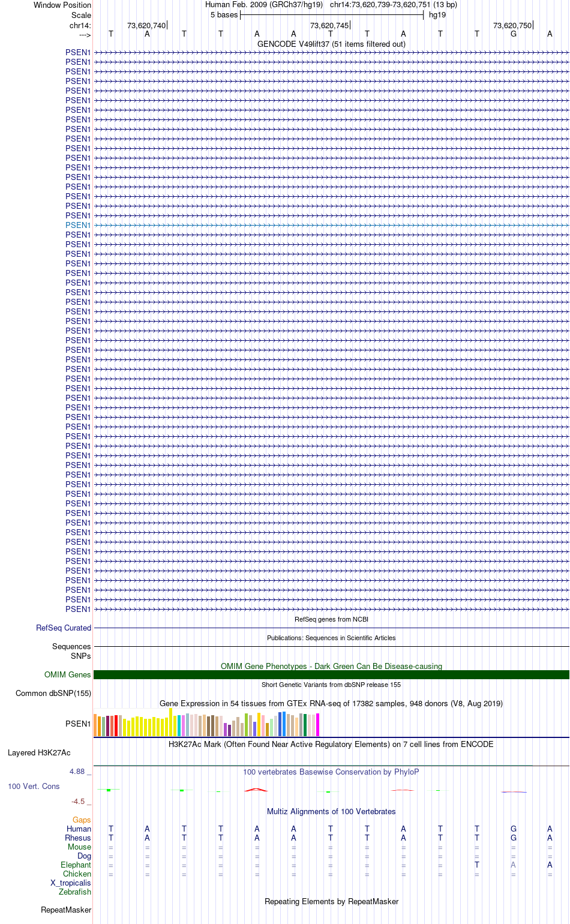The height and width of the screenshot is (924, 570).
Task: Click the Elephant alignment row label
Action: coord(76,865)
